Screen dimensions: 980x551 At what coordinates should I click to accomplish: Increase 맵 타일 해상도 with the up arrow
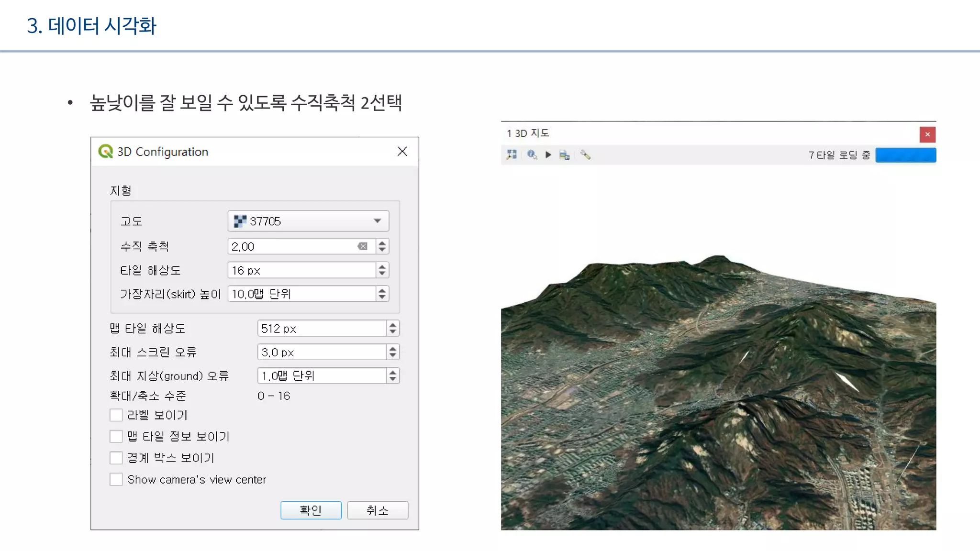click(393, 325)
